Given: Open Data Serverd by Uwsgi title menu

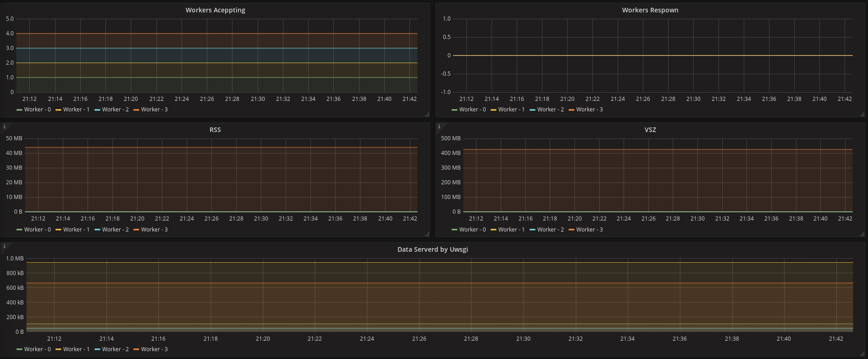Looking at the screenshot, I should point(432,249).
